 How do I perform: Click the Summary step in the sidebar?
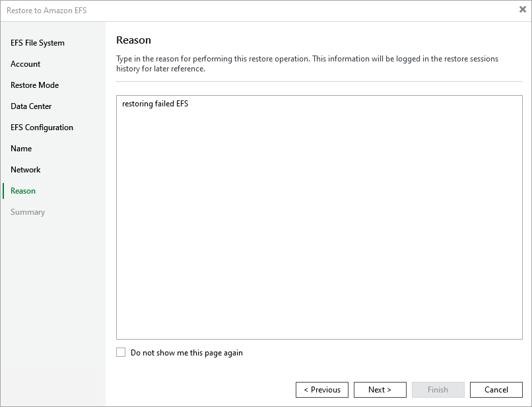pos(28,212)
